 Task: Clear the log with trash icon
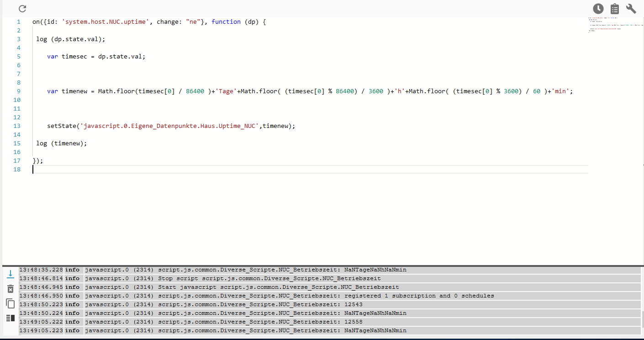[11, 289]
